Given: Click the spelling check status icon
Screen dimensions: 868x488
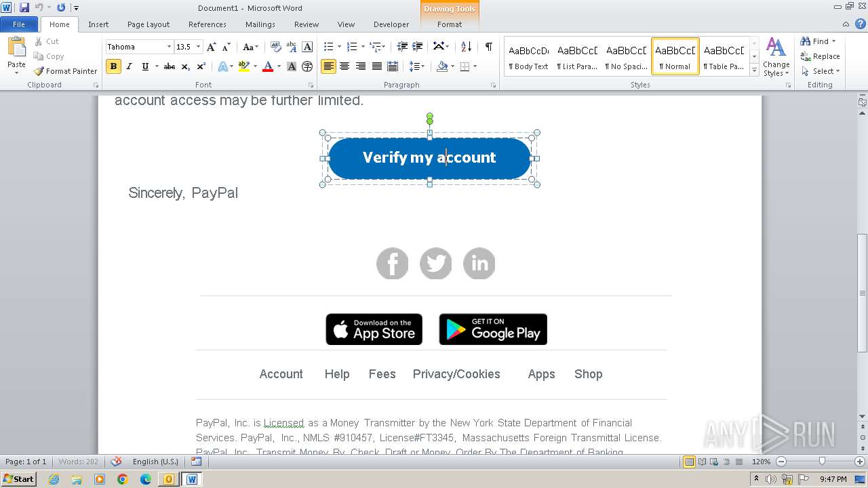Looking at the screenshot, I should click(x=116, y=462).
